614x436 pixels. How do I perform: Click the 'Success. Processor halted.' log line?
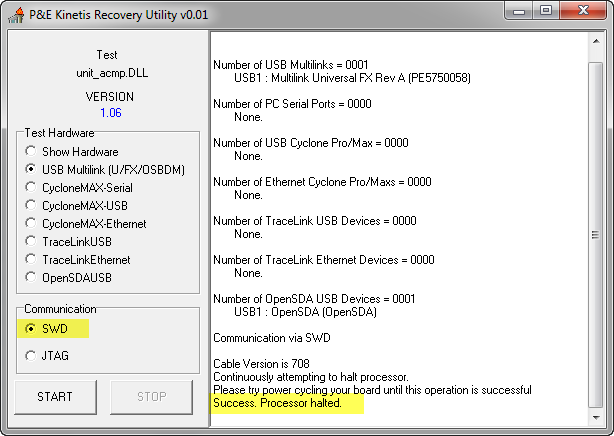[x=277, y=403]
